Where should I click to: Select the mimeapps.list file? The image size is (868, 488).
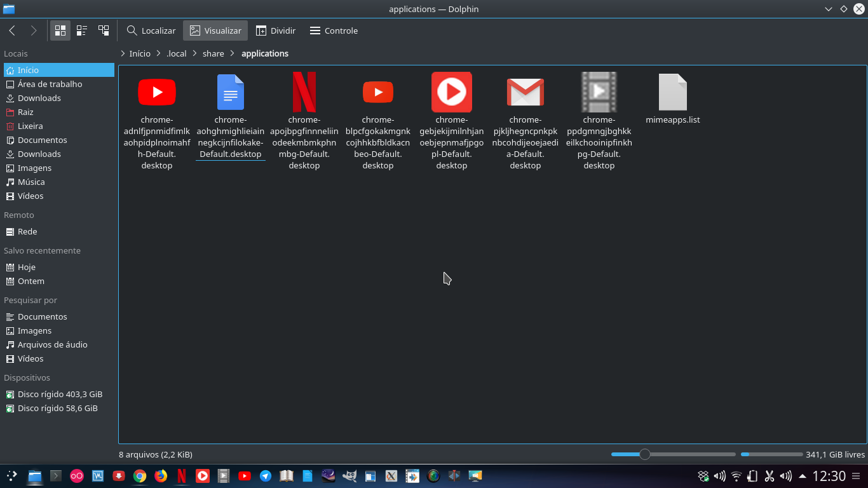(672, 91)
